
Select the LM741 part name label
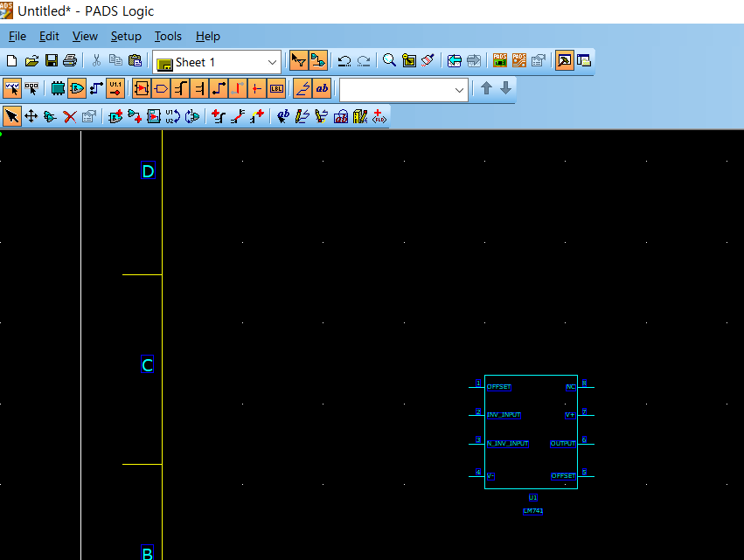point(532,511)
